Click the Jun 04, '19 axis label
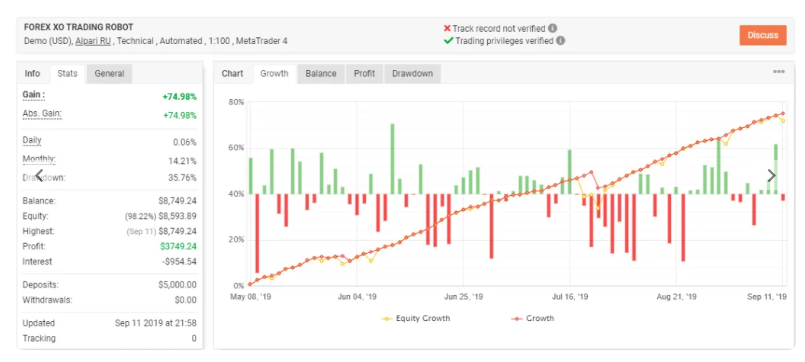 [357, 297]
